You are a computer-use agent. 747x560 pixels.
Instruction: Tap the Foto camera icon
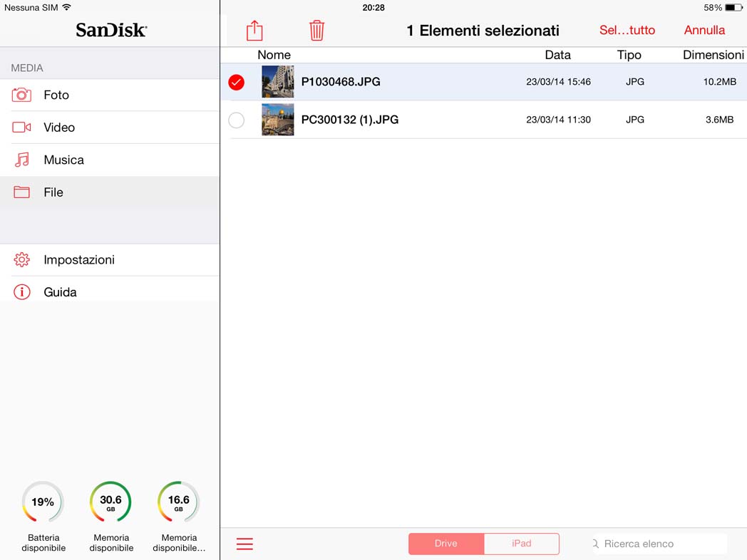(x=21, y=95)
